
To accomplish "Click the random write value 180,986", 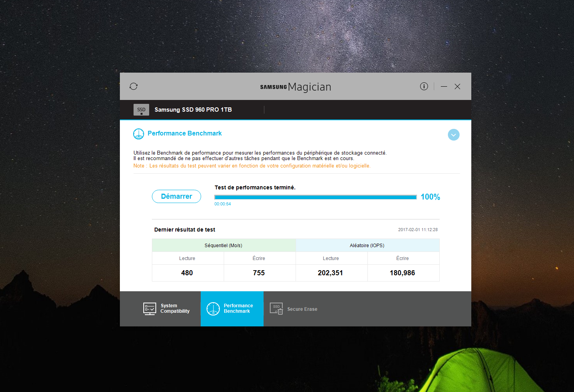I will point(403,273).
